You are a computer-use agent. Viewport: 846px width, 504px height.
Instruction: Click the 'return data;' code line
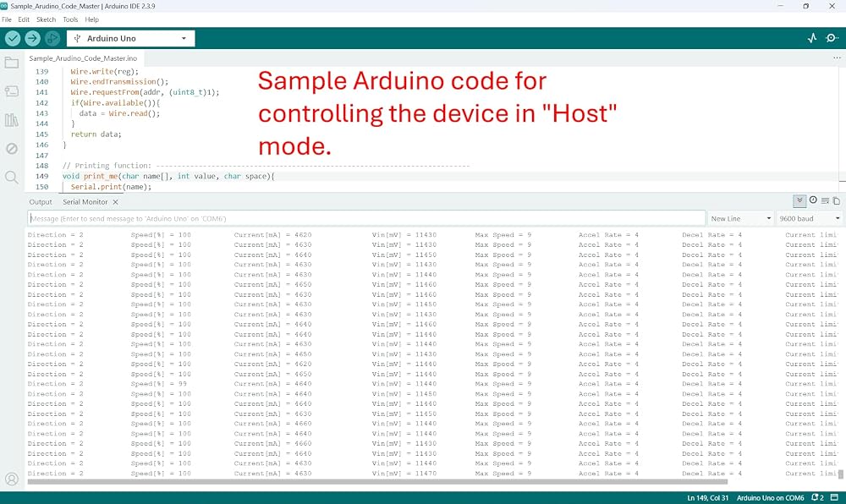click(96, 134)
